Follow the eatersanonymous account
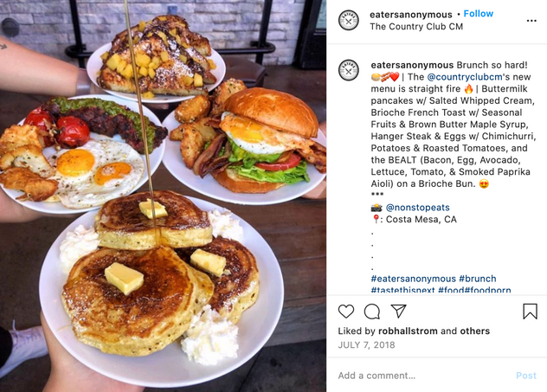 click(479, 14)
